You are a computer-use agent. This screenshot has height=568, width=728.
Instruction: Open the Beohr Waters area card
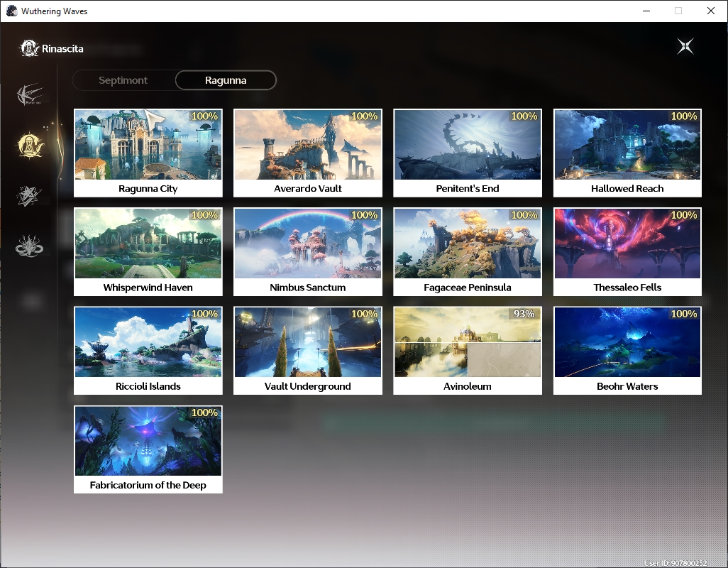pyautogui.click(x=627, y=351)
